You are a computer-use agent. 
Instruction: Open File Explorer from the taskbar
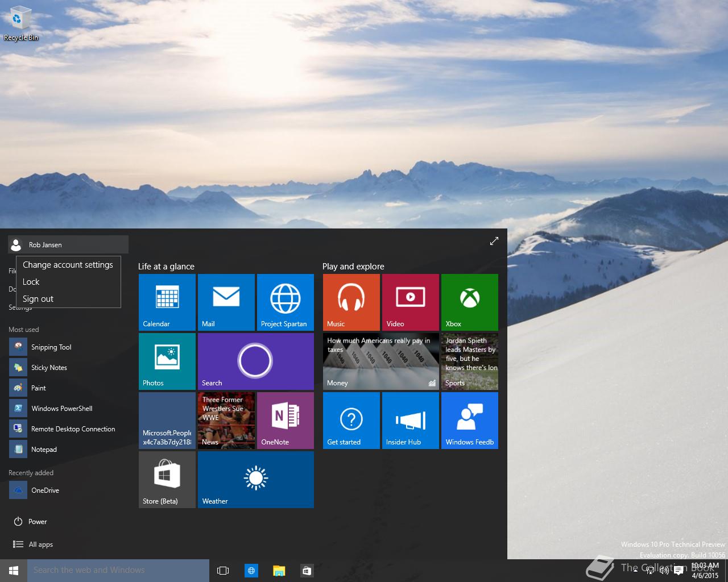pyautogui.click(x=279, y=571)
